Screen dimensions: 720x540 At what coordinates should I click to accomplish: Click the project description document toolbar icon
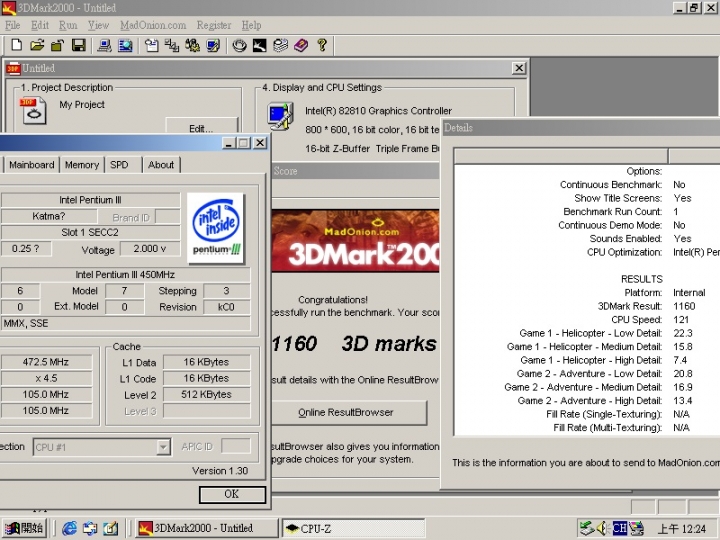tap(152, 45)
